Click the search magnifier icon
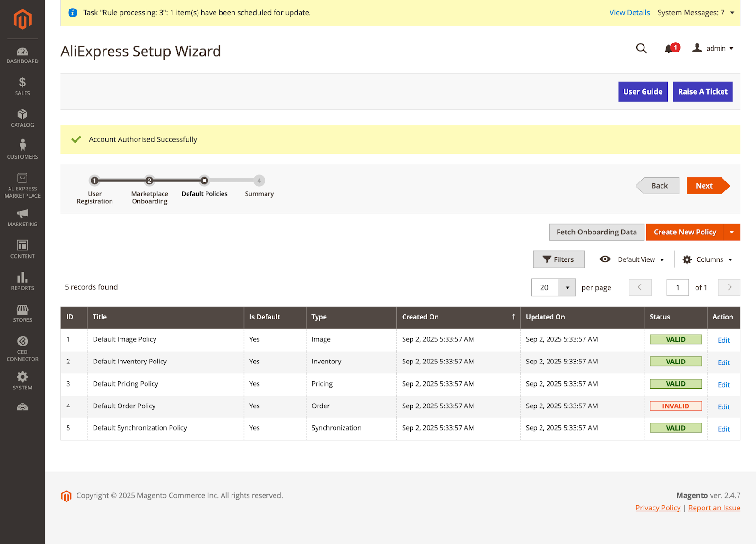Viewport: 756px width, 544px height. 641,48
